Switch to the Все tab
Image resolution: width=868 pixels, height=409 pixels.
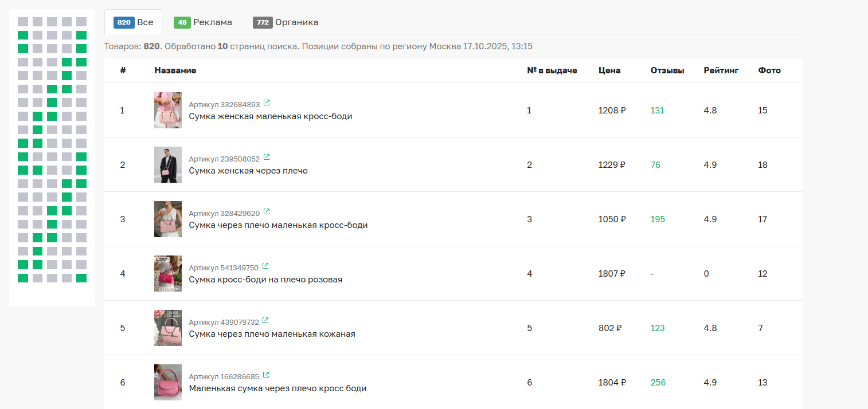click(x=134, y=22)
